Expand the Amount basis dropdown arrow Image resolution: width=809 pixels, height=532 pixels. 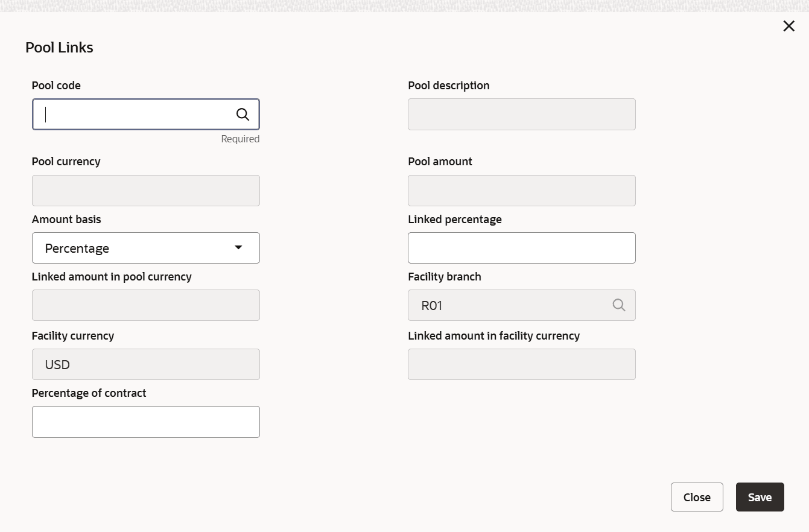point(238,248)
